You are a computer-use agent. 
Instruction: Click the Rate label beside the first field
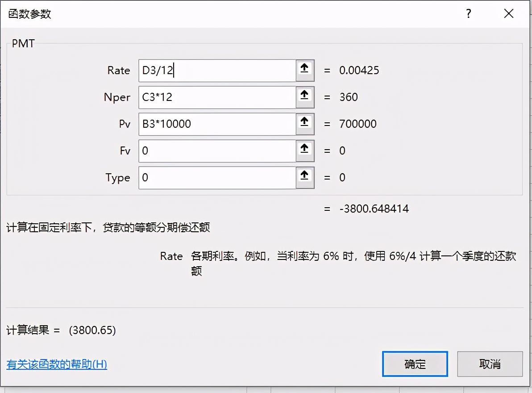click(x=119, y=70)
